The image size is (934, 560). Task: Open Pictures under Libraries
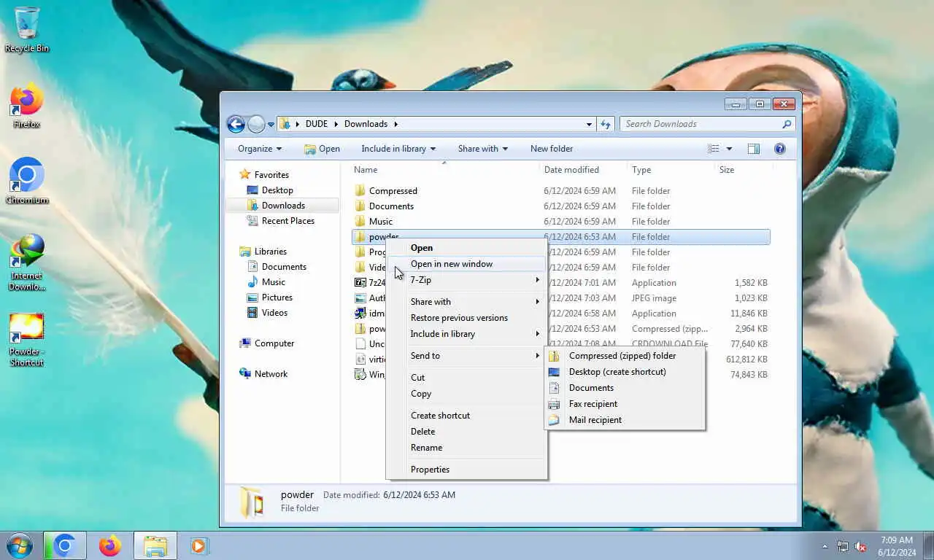(x=270, y=297)
